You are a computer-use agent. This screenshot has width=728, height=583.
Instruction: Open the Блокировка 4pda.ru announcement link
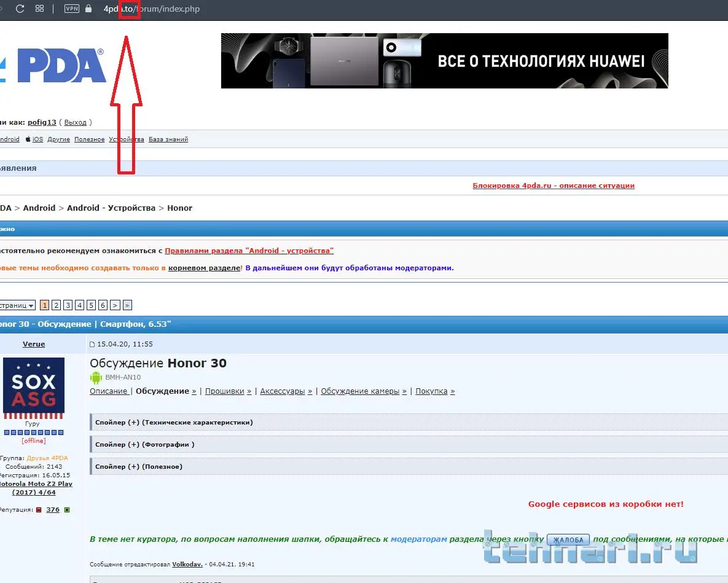[554, 186]
